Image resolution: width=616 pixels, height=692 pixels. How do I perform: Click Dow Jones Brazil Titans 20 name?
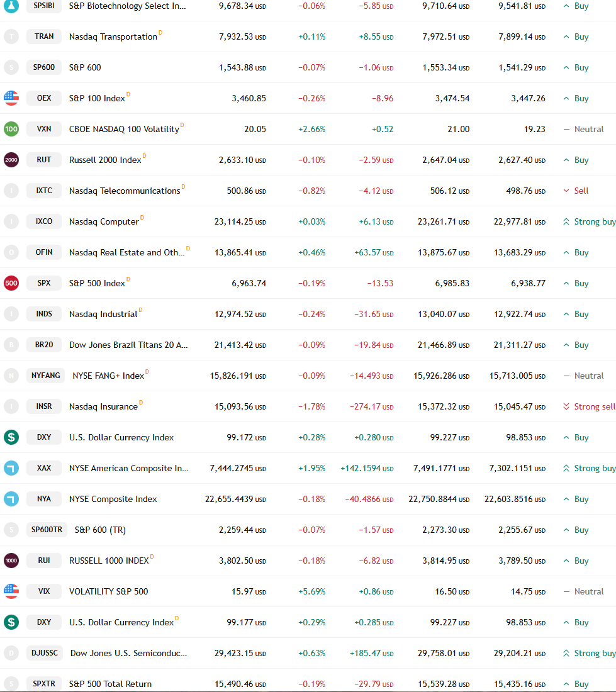(x=128, y=345)
